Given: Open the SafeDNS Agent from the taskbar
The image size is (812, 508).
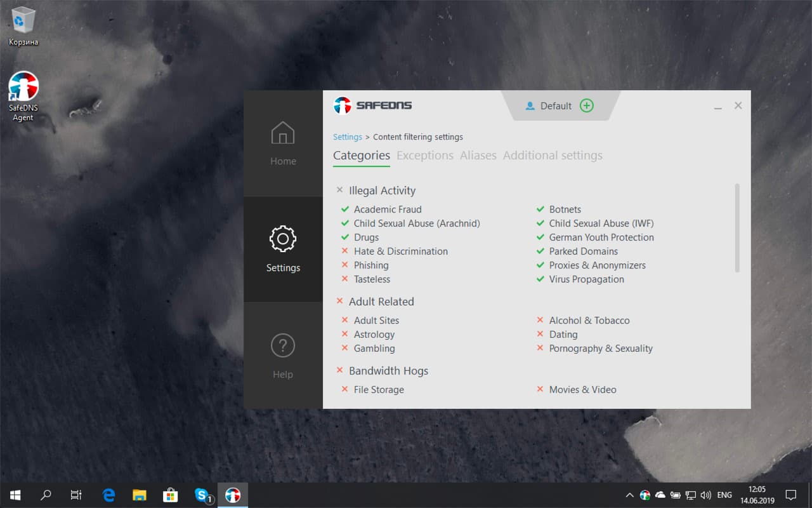Looking at the screenshot, I should [233, 495].
